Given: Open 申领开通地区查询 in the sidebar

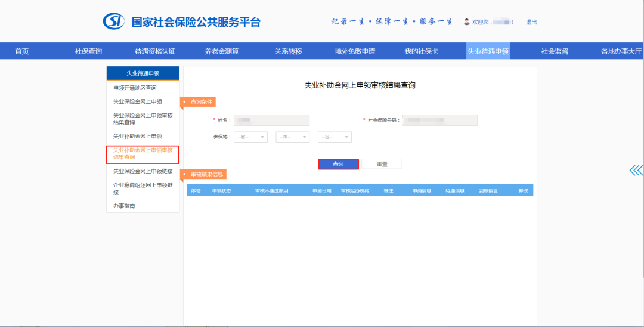Looking at the screenshot, I should point(135,88).
